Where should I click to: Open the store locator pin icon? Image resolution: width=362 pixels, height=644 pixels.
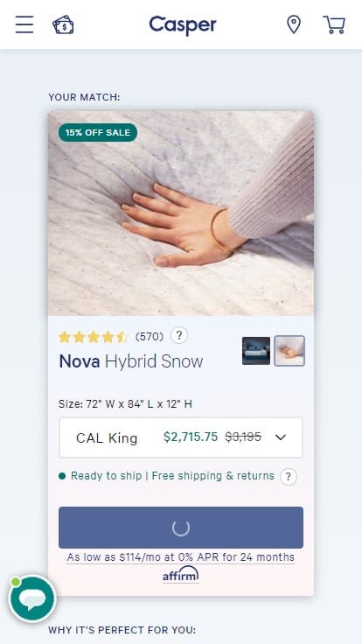pos(294,24)
